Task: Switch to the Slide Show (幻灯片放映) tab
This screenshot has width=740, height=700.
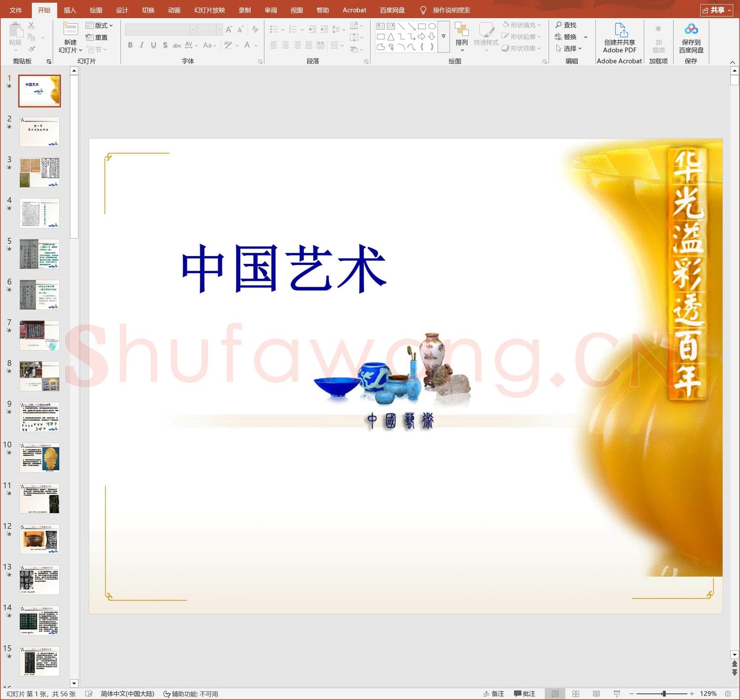Action: (x=210, y=10)
